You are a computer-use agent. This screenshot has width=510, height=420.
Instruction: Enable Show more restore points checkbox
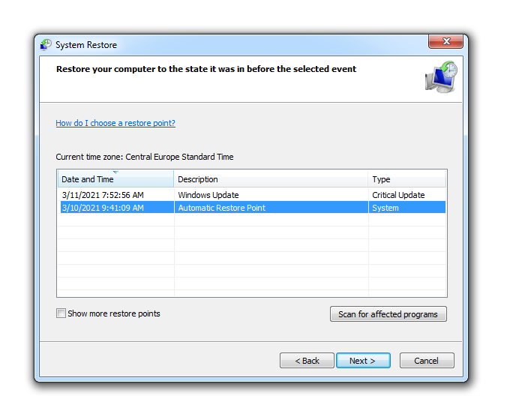pyautogui.click(x=61, y=313)
